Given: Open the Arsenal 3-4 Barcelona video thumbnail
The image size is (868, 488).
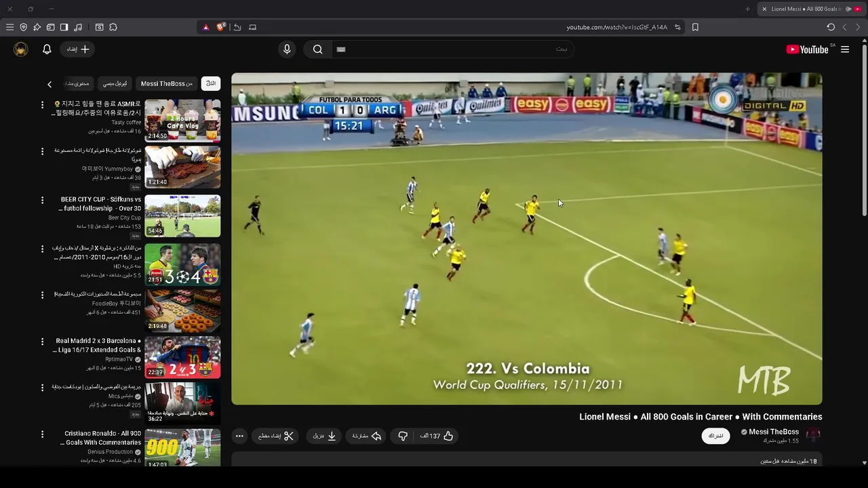Looking at the screenshot, I should coord(182,265).
